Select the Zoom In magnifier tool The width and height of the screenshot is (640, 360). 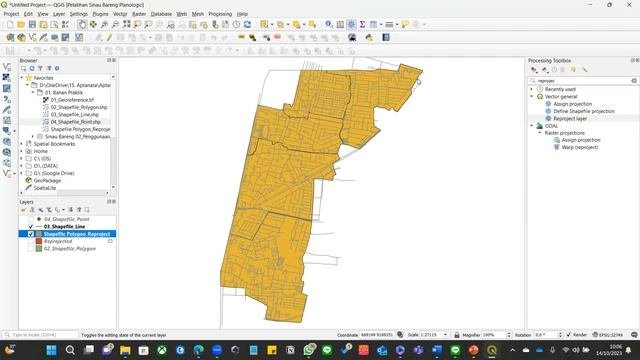pos(104,24)
